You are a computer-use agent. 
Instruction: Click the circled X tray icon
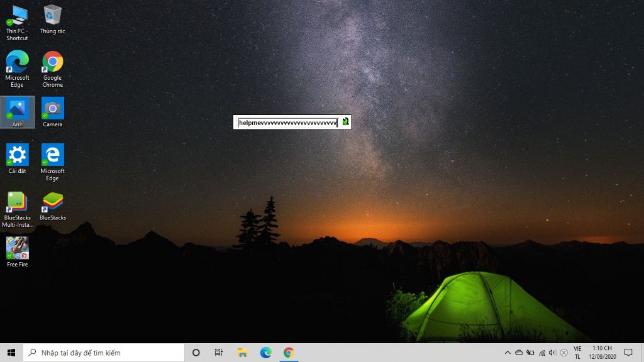[564, 353]
